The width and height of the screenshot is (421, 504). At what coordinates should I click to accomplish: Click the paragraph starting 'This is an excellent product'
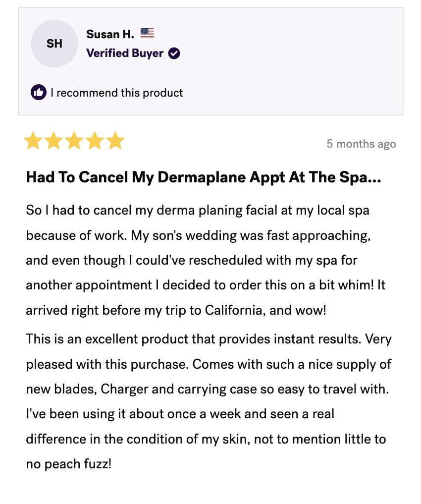tap(209, 401)
